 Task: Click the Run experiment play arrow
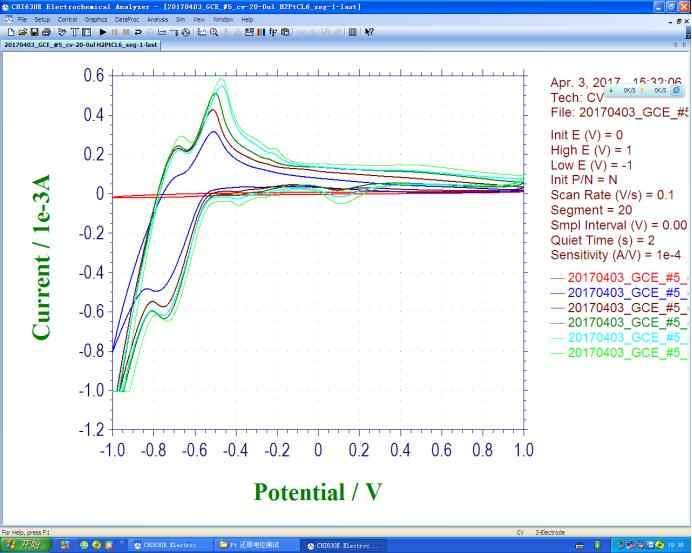103,32
